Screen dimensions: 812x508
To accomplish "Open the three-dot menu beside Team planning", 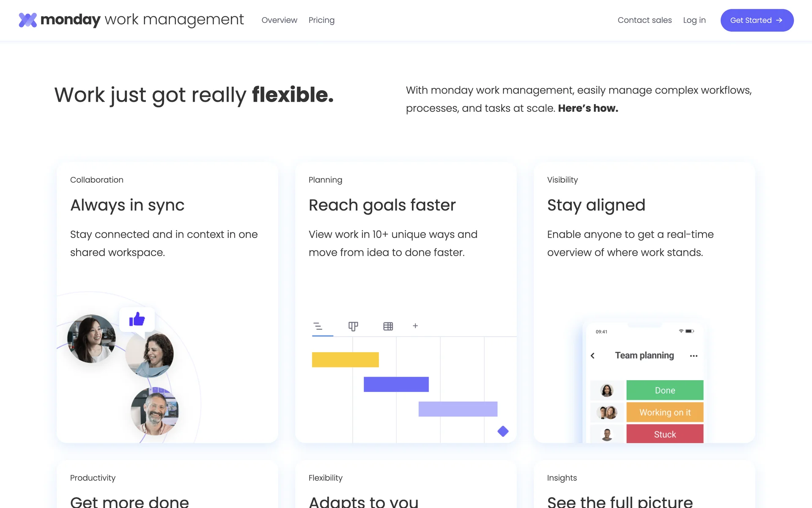I will point(694,356).
